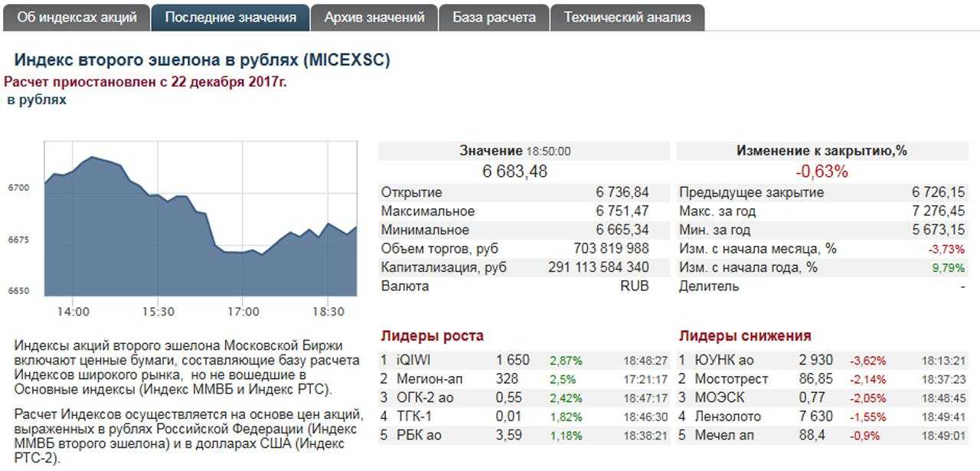Click ТГК-1 in growth leaders list
This screenshot has width=980, height=471.
(414, 417)
